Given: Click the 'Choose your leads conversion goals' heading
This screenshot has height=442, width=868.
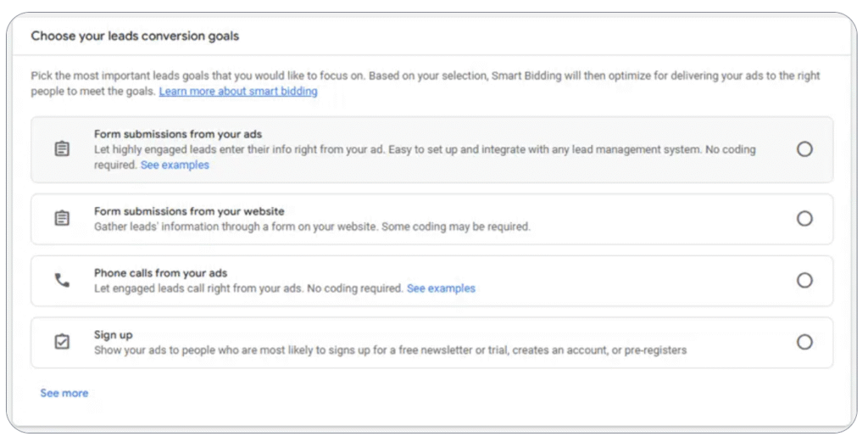Looking at the screenshot, I should click(x=135, y=36).
